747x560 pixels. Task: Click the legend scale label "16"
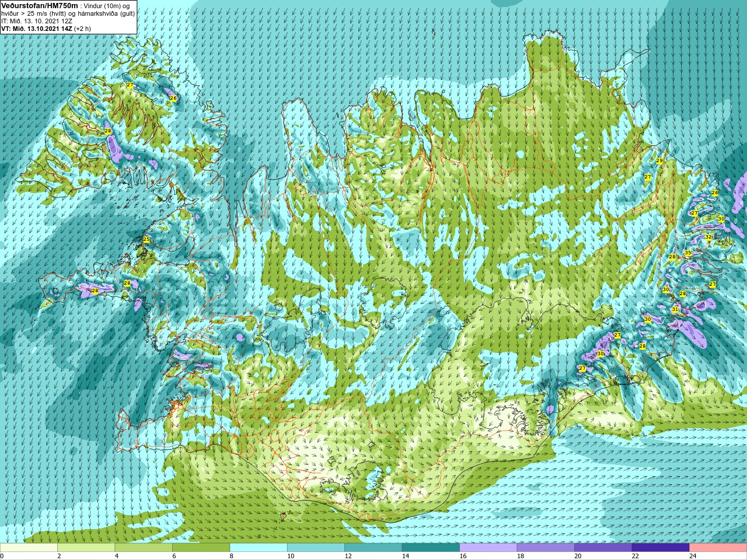tap(463, 556)
